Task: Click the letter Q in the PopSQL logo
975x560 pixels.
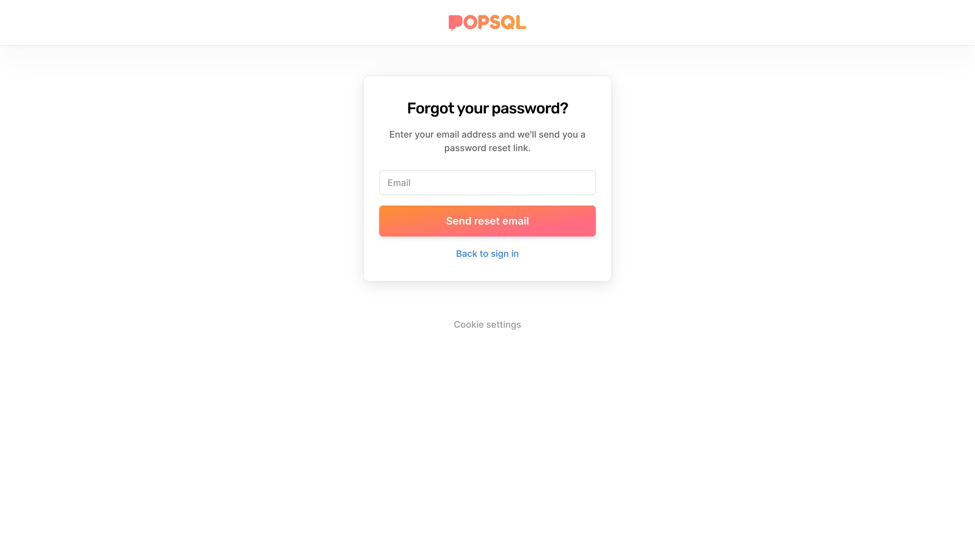Action: click(x=508, y=23)
